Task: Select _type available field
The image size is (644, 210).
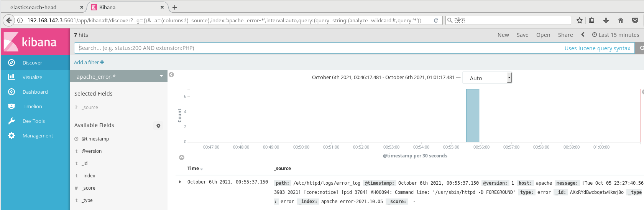Action: coord(87,200)
